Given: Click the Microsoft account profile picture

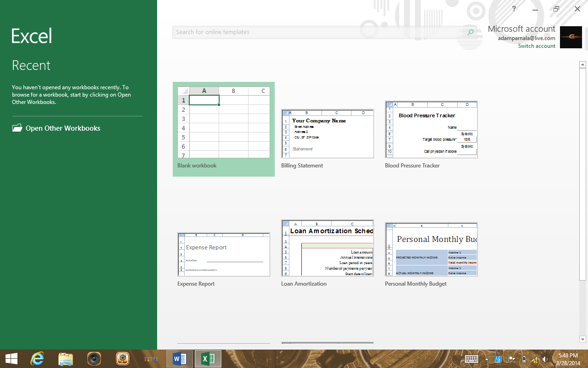Looking at the screenshot, I should coord(571,37).
